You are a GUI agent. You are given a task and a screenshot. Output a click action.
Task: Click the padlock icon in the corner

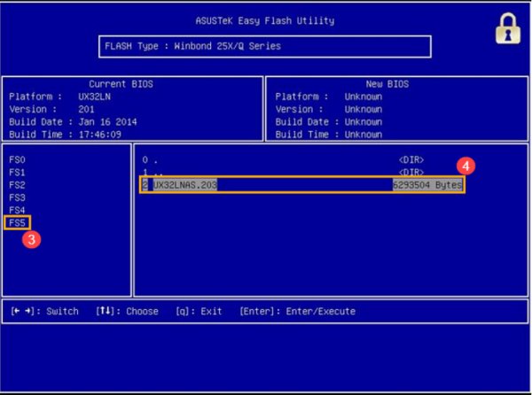click(x=508, y=28)
